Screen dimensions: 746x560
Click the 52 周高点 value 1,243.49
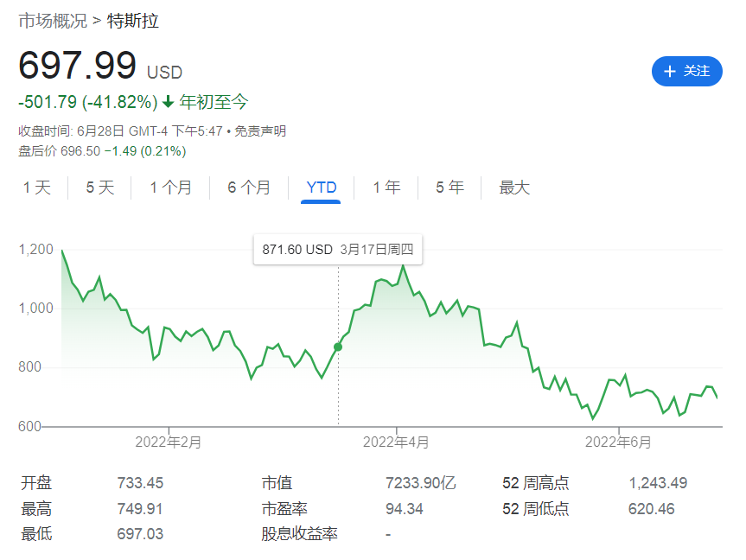coord(658,483)
